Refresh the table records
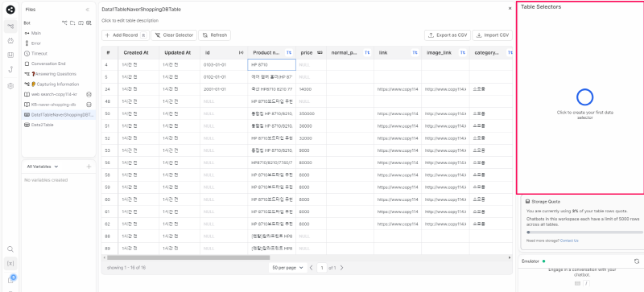644x292 pixels. (x=214, y=35)
